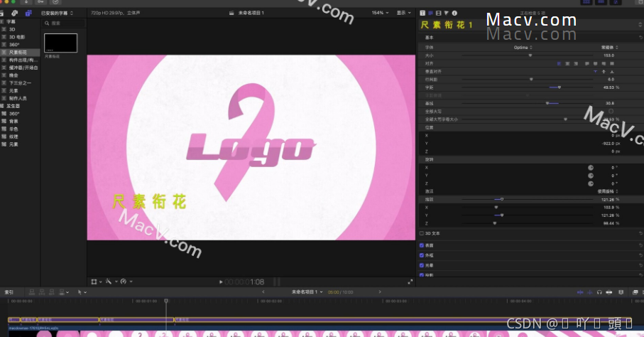Open the 154% zoom level dropdown
This screenshot has height=337, width=644.
click(x=380, y=14)
